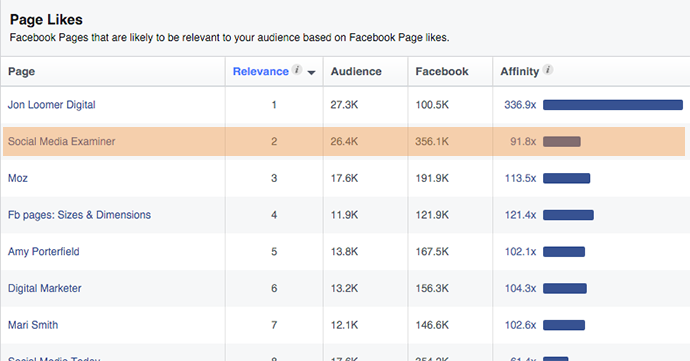
Task: Click the Page column header
Action: click(x=21, y=72)
